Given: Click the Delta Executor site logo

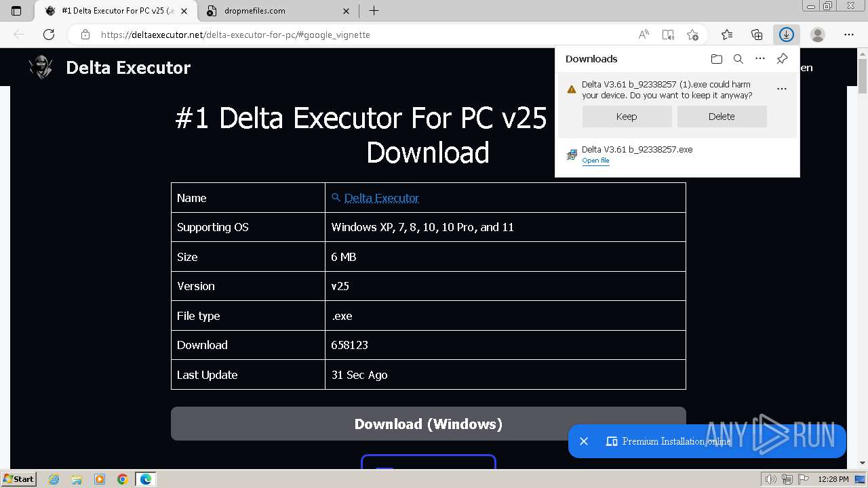Looking at the screenshot, I should point(41,67).
